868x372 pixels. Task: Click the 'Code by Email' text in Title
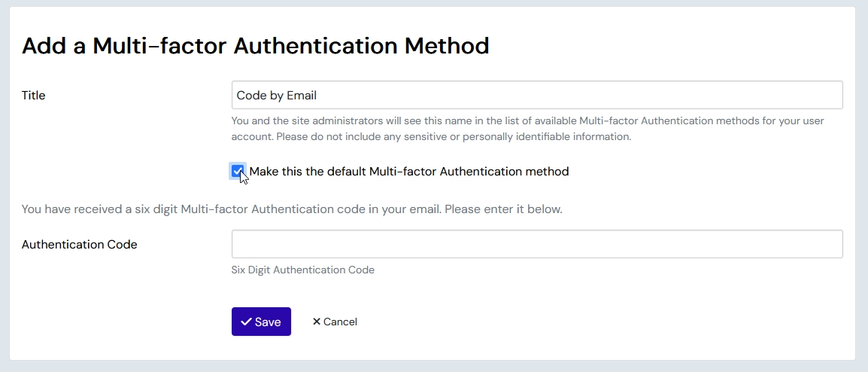[x=276, y=96]
